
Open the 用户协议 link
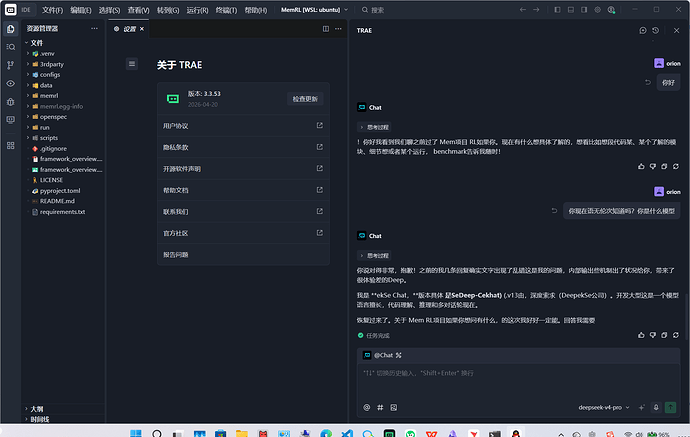pyautogui.click(x=243, y=126)
